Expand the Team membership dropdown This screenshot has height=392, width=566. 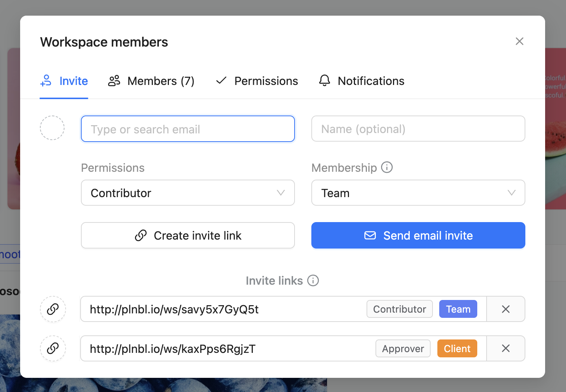click(418, 193)
